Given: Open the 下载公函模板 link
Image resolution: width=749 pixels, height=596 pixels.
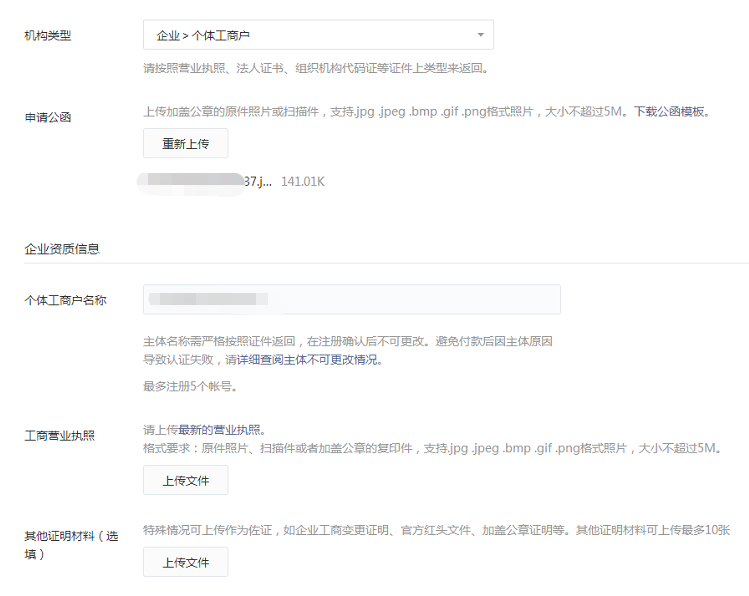Looking at the screenshot, I should point(672,112).
